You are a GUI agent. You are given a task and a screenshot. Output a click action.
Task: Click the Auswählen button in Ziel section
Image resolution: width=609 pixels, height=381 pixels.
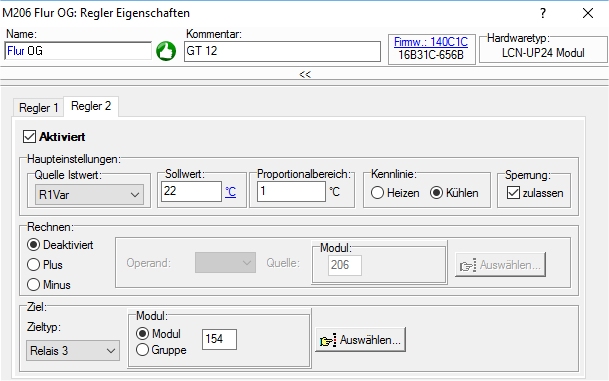(360, 340)
